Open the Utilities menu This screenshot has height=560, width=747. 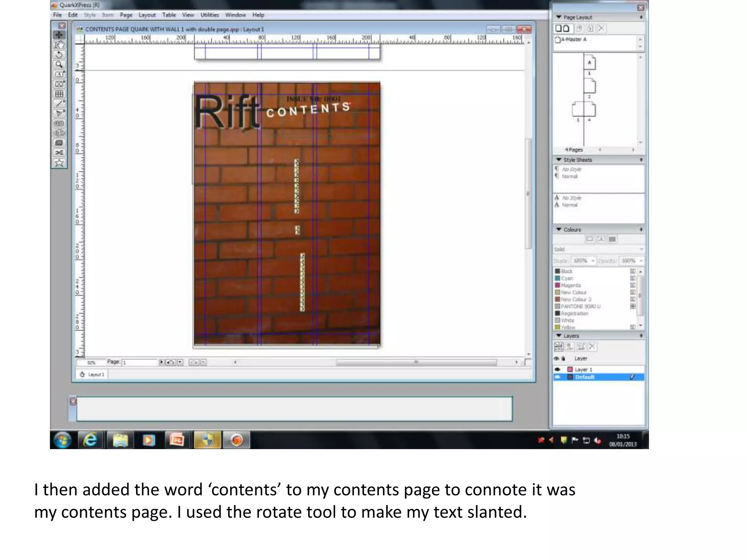210,15
